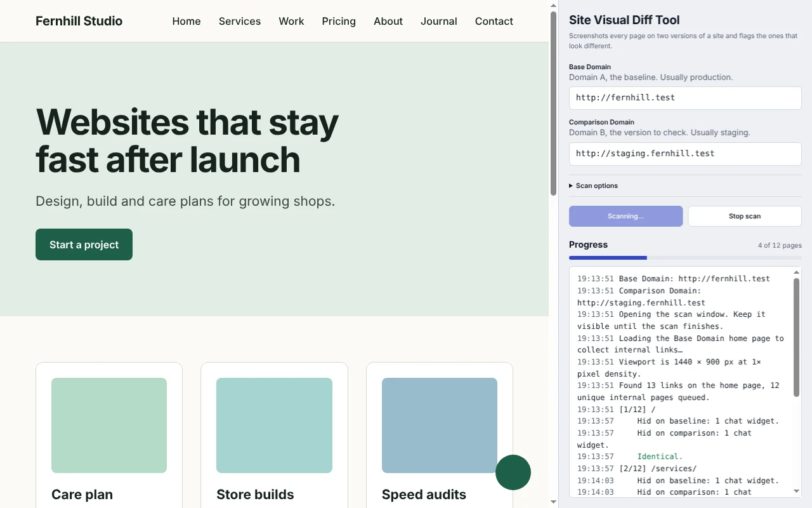The image size is (812, 508).
Task: Open the Store builds card image
Action: (x=274, y=425)
